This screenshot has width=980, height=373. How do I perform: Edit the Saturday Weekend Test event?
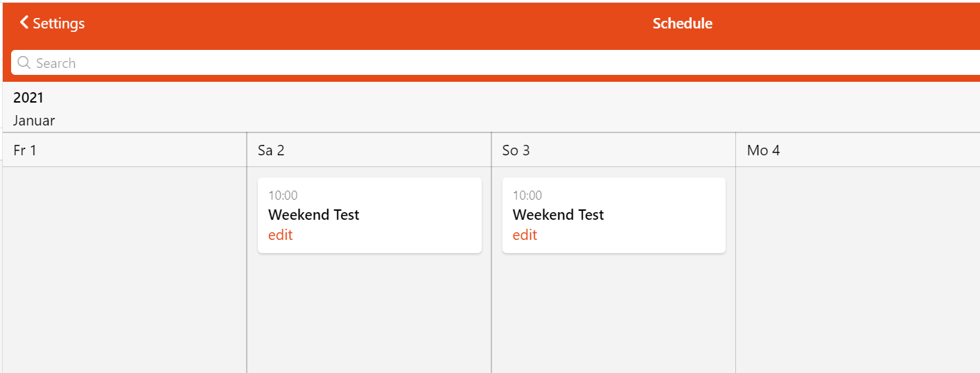coord(281,235)
